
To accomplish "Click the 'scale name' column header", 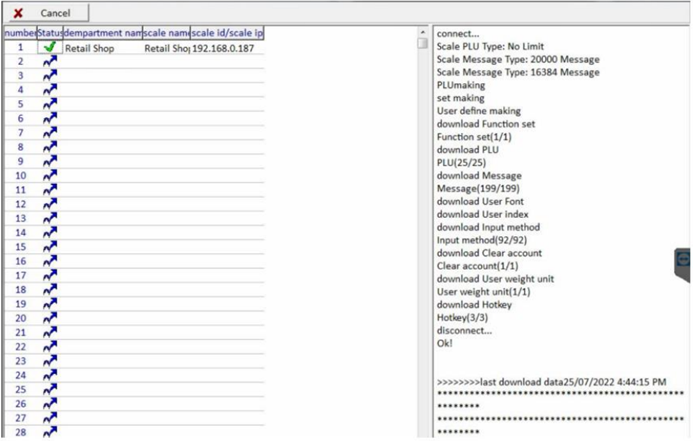I will pyautogui.click(x=166, y=33).
